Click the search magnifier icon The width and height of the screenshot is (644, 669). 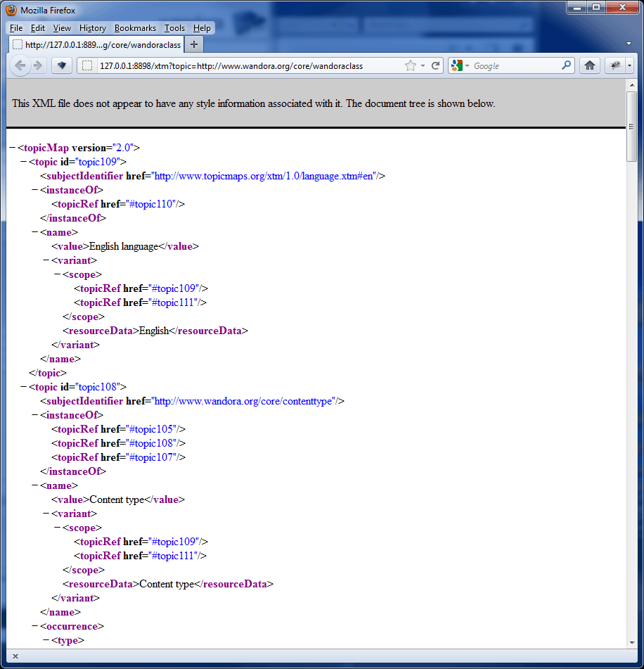[567, 65]
